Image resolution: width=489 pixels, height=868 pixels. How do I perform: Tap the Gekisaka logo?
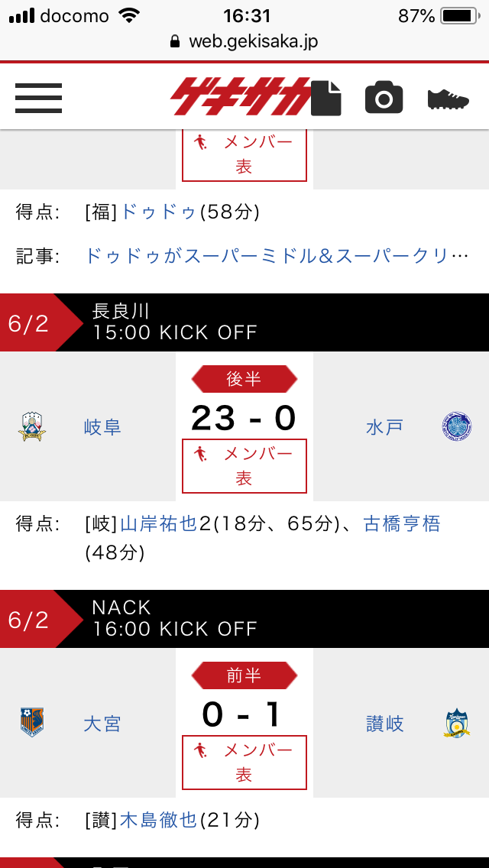(240, 96)
